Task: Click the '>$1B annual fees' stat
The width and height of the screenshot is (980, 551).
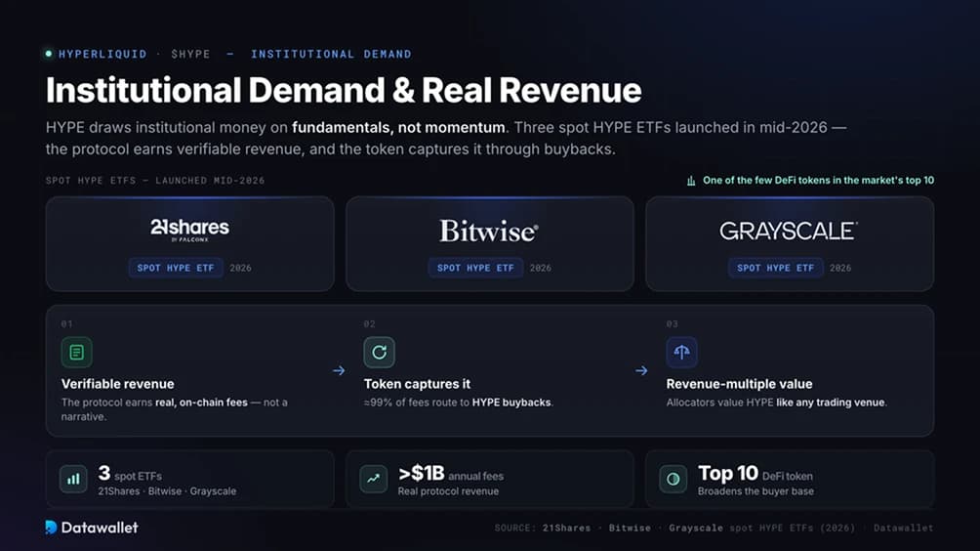Action: pyautogui.click(x=451, y=474)
